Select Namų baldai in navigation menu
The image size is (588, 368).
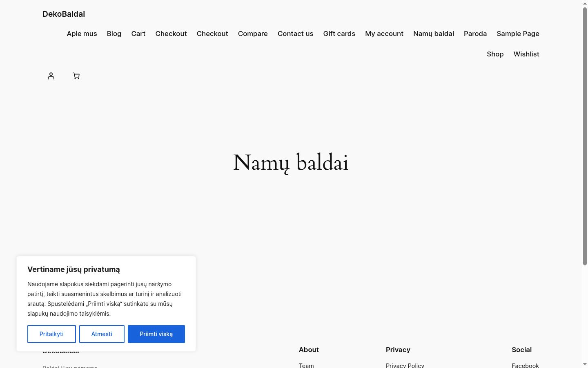[x=434, y=34]
